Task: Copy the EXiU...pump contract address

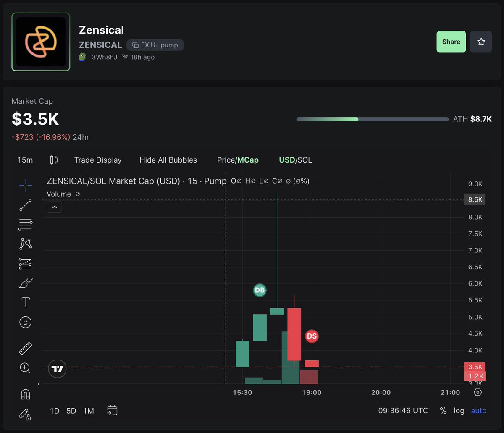Action: pyautogui.click(x=155, y=45)
